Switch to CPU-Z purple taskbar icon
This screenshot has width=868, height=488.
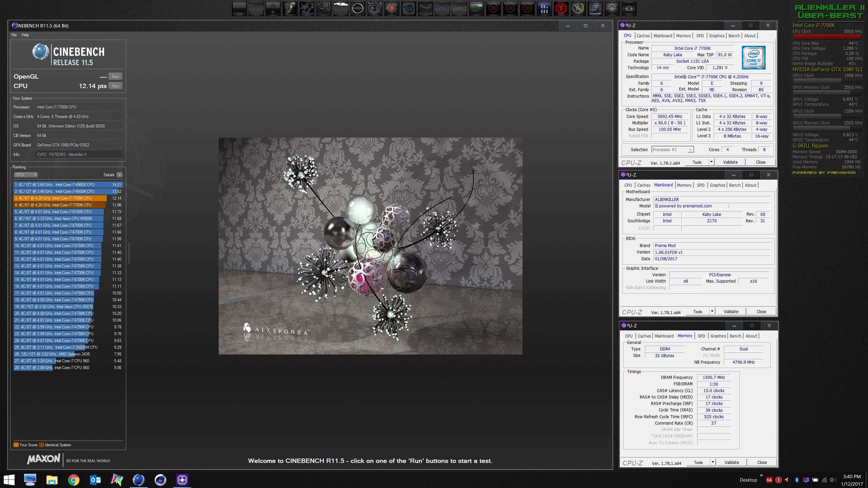(x=182, y=480)
